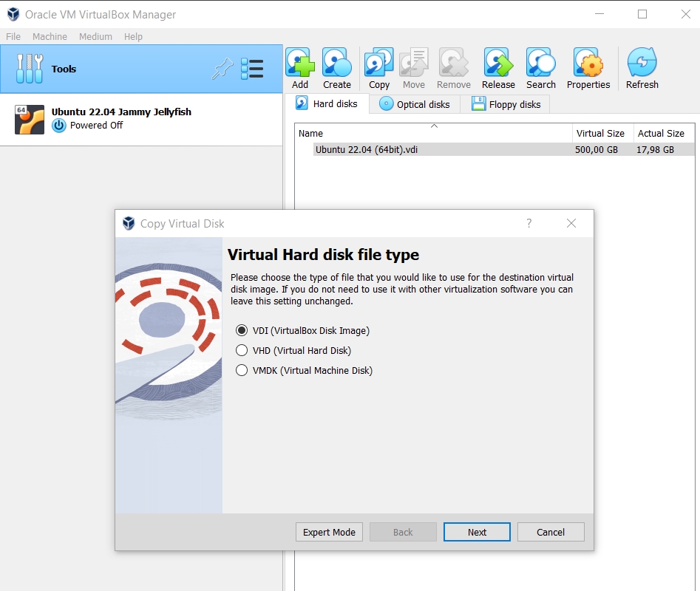This screenshot has width=700, height=591.
Task: Switch to the Optical disks tab
Action: [414, 104]
